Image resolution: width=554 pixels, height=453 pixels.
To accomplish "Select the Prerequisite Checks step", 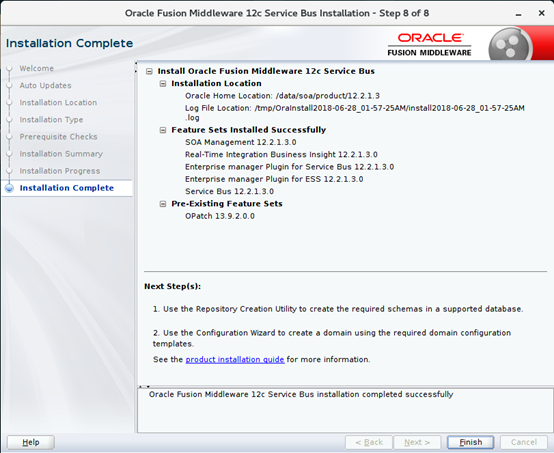I will click(x=58, y=137).
